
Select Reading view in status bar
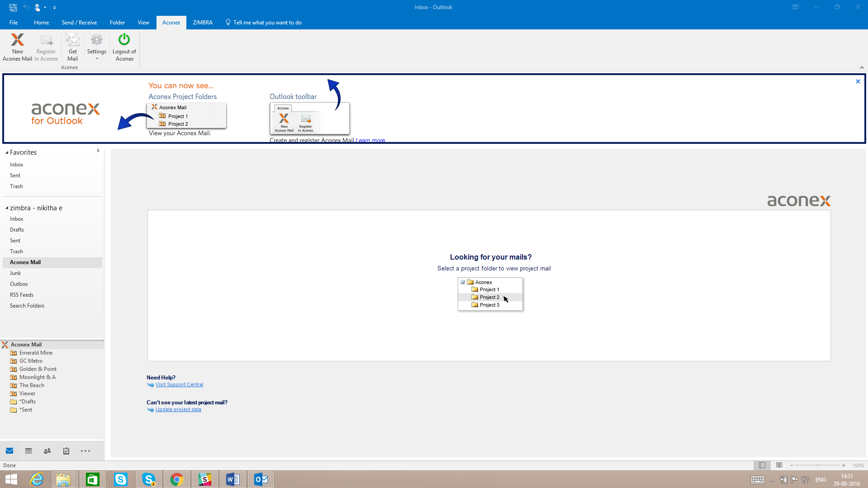click(x=779, y=465)
